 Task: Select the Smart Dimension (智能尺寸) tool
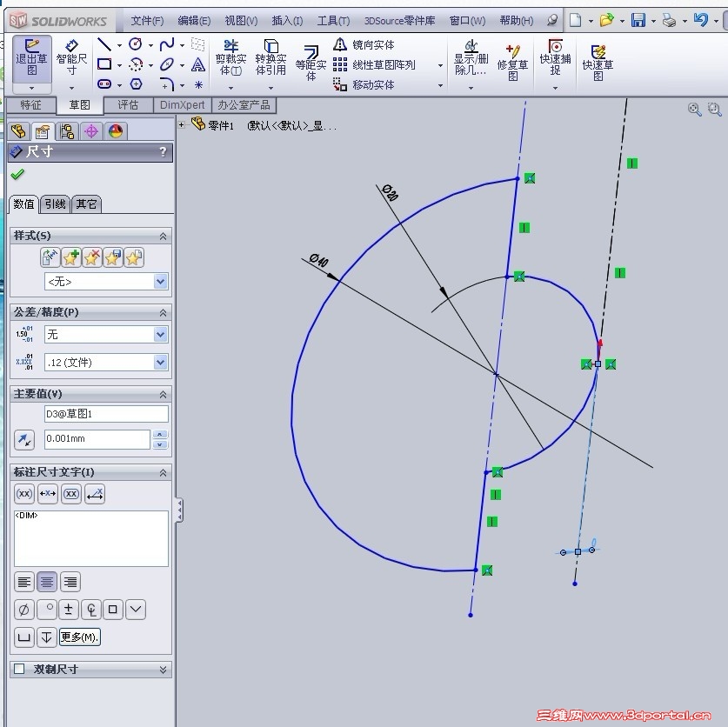71,57
